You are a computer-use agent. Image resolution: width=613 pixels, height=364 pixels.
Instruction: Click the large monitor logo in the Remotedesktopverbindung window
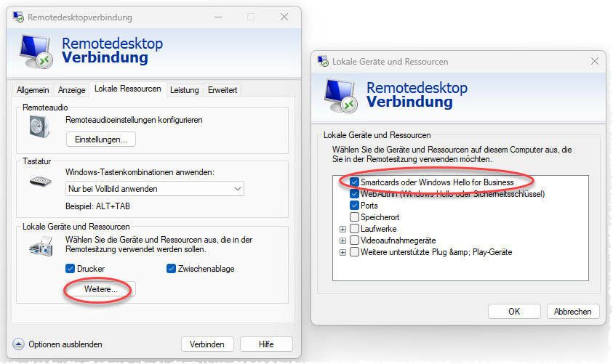click(36, 51)
